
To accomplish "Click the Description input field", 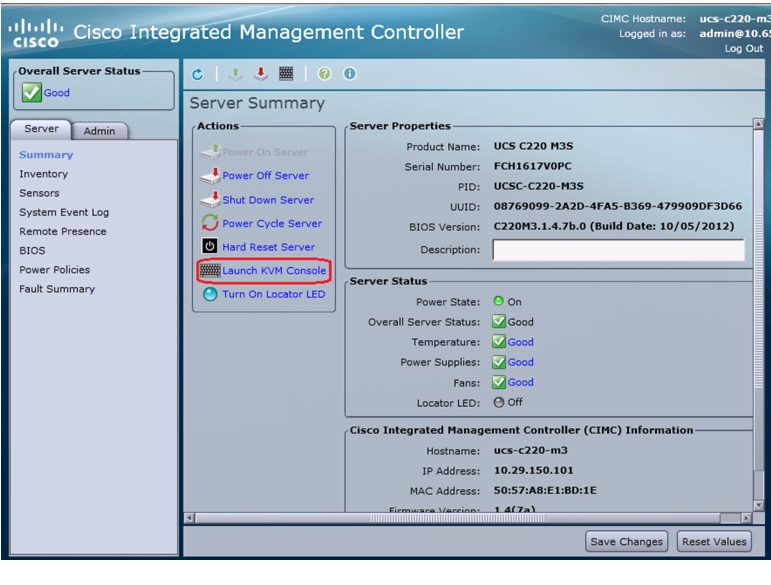I will click(x=619, y=250).
